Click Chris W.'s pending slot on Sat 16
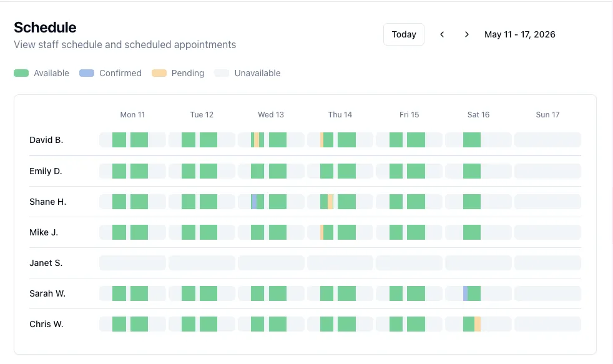The image size is (613, 364). point(478,324)
